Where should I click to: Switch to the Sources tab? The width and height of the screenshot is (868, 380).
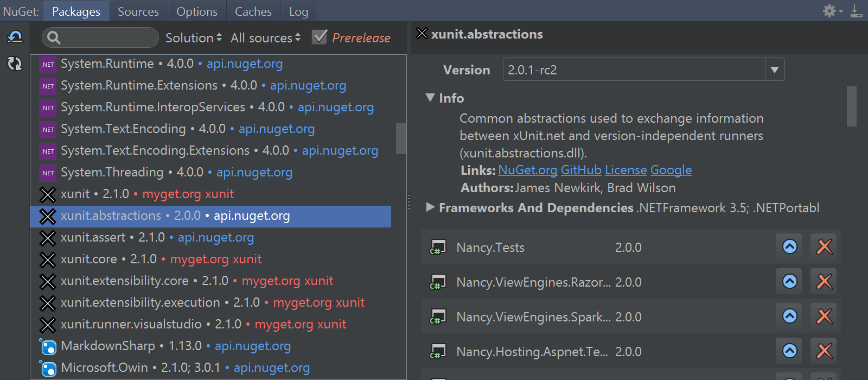[x=138, y=11]
